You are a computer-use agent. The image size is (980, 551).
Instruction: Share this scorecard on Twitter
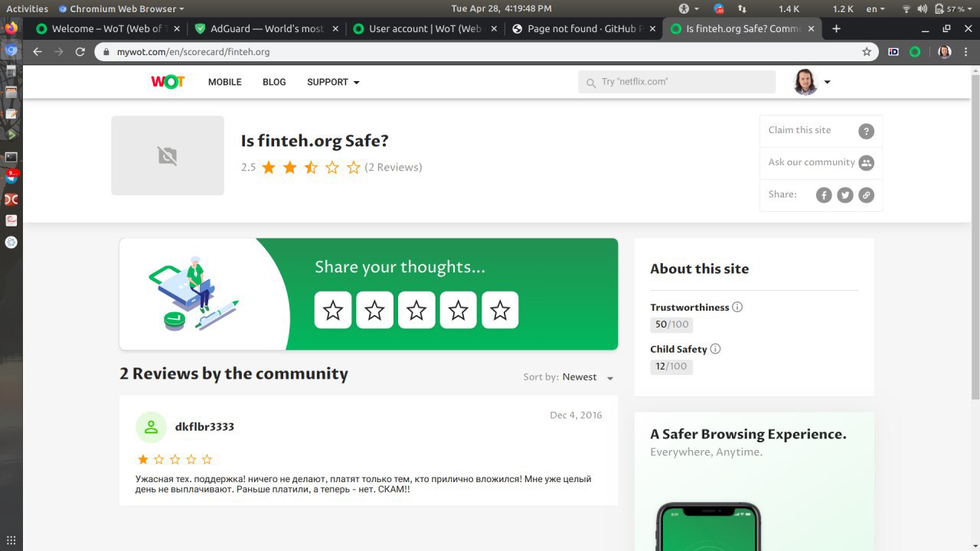pyautogui.click(x=845, y=195)
